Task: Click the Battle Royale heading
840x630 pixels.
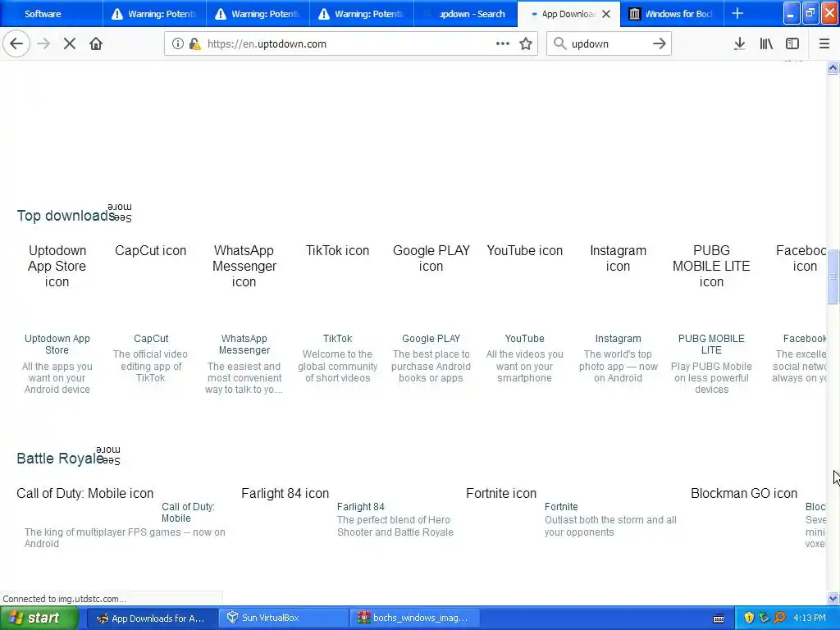Action: [60, 458]
